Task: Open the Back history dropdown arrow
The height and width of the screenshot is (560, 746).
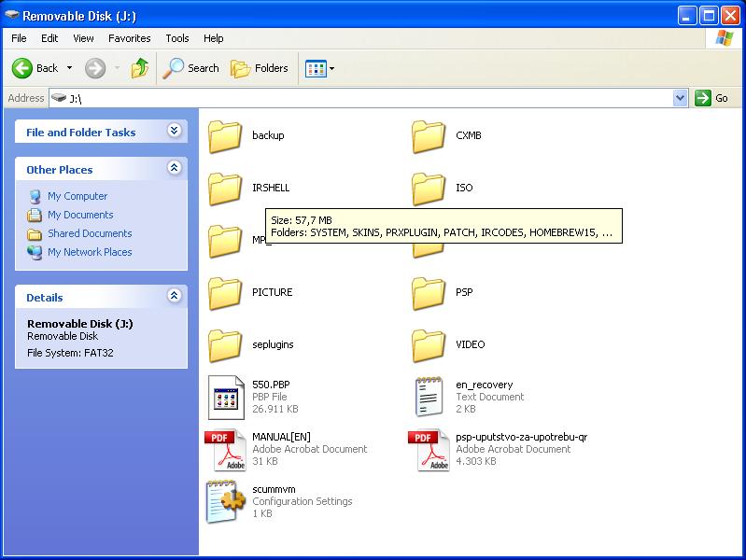Action: click(69, 68)
